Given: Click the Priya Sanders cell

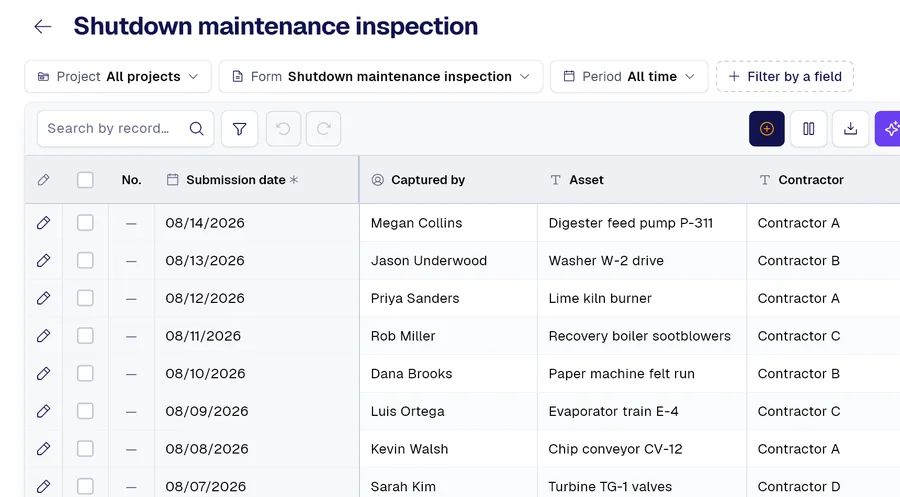Looking at the screenshot, I should pyautogui.click(x=448, y=298).
